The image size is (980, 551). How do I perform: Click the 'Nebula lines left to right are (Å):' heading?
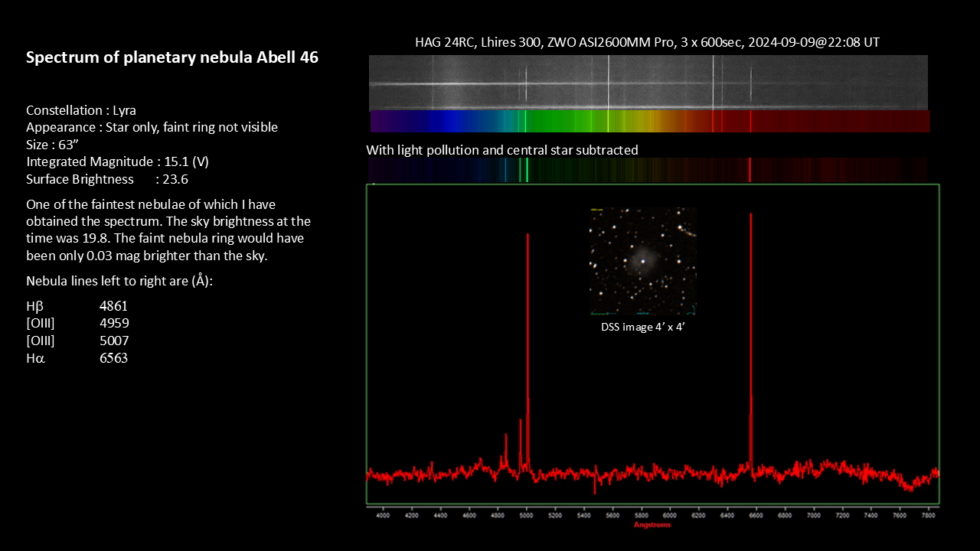click(x=119, y=281)
